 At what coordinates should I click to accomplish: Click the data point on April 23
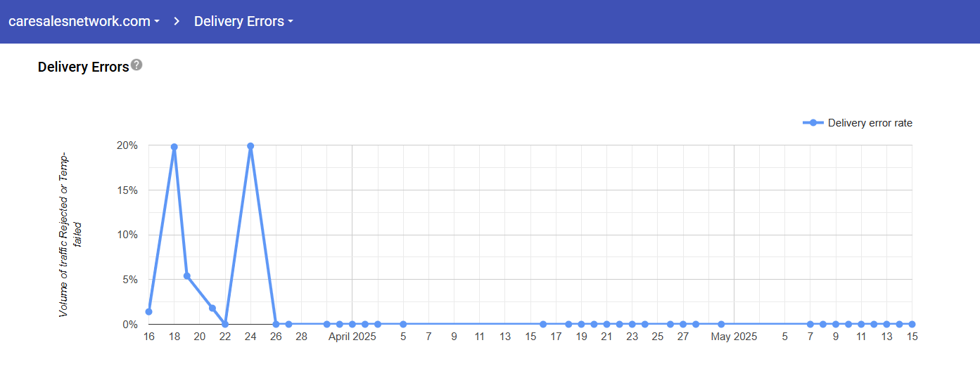[x=632, y=324]
